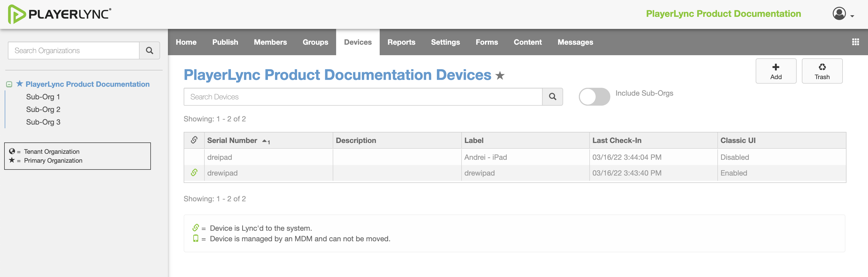The image size is (868, 277).
Task: Click the green Lync'd icon for drewipad
Action: 194,173
